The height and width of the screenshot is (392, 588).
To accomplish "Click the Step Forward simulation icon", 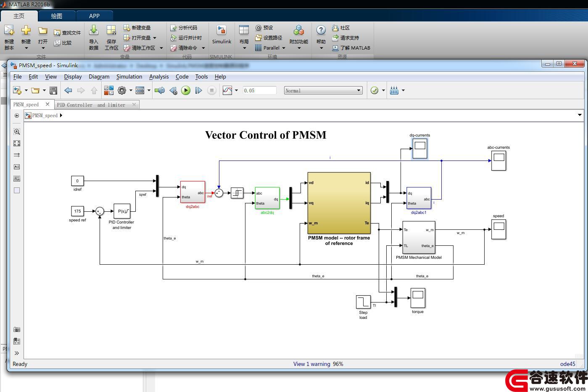I will [x=198, y=90].
